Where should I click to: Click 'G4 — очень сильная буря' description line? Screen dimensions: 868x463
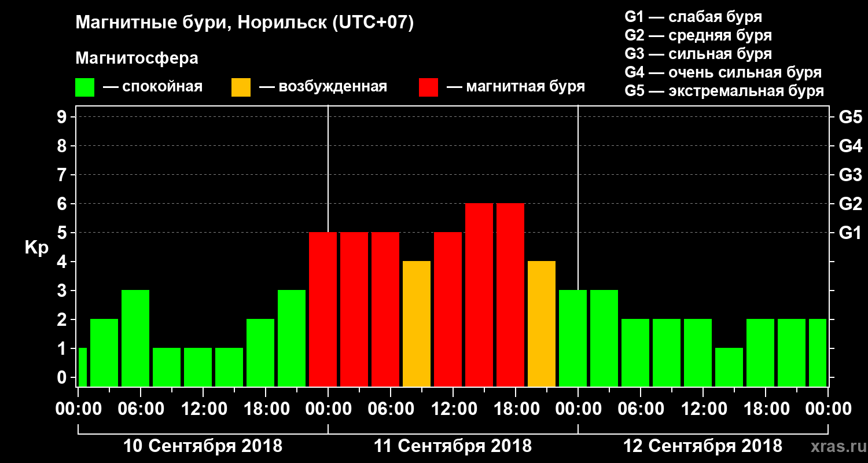723,72
